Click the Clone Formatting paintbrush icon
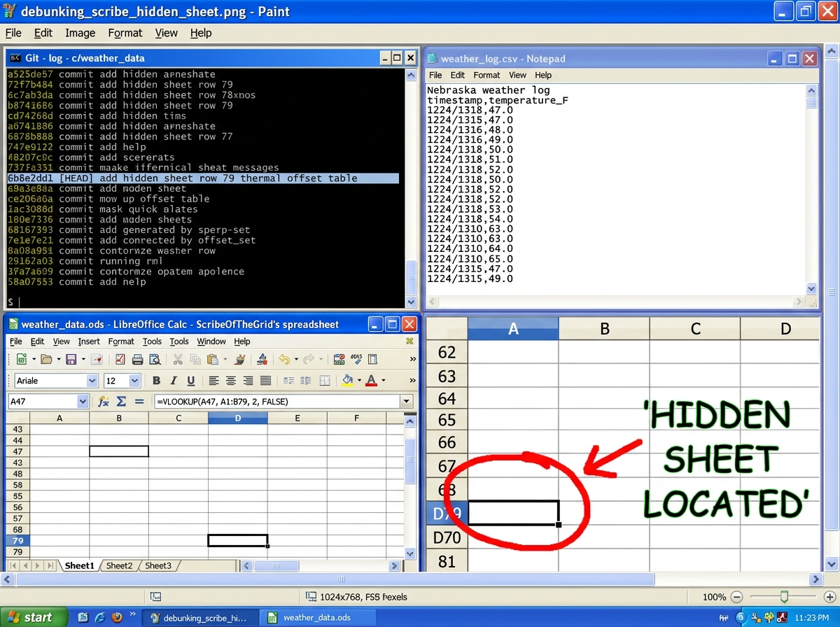This screenshot has width=840, height=627. [239, 360]
